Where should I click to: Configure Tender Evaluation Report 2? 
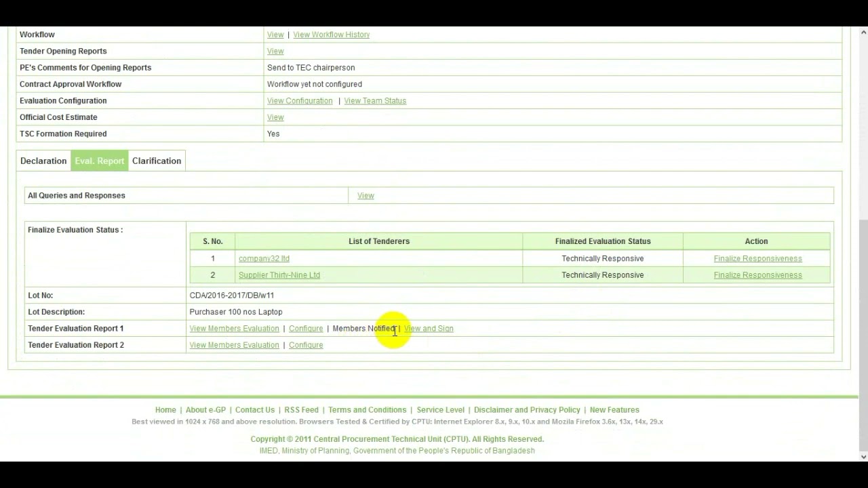click(306, 345)
